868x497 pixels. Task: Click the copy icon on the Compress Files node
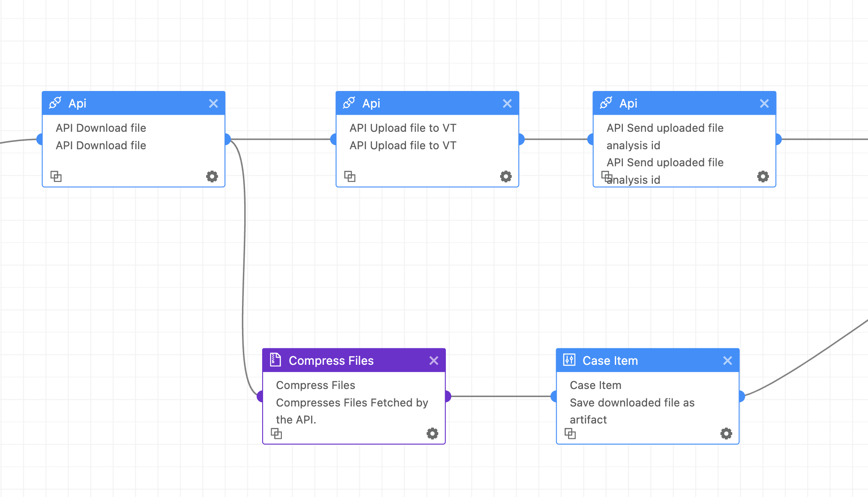tap(276, 433)
